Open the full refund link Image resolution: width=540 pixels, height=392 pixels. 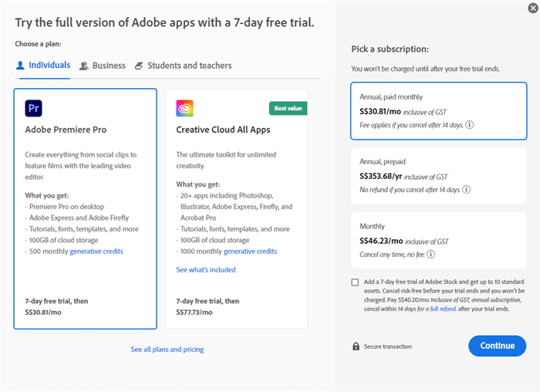(443, 309)
